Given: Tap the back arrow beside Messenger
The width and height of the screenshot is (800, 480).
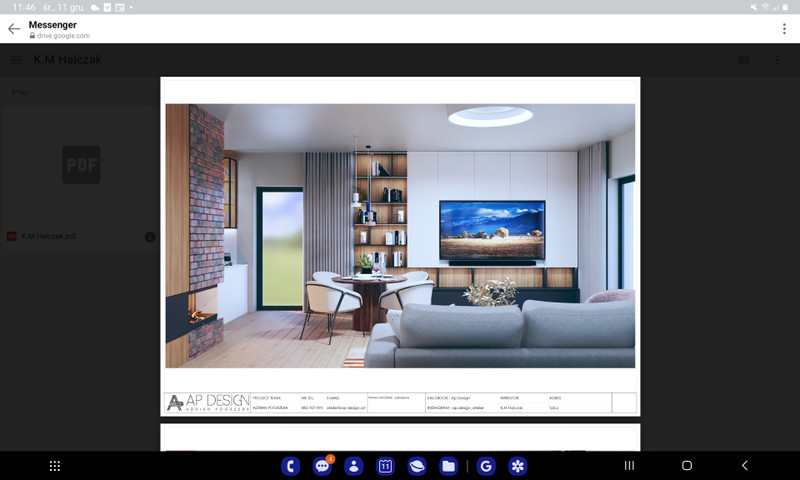Looking at the screenshot, I should click(14, 29).
